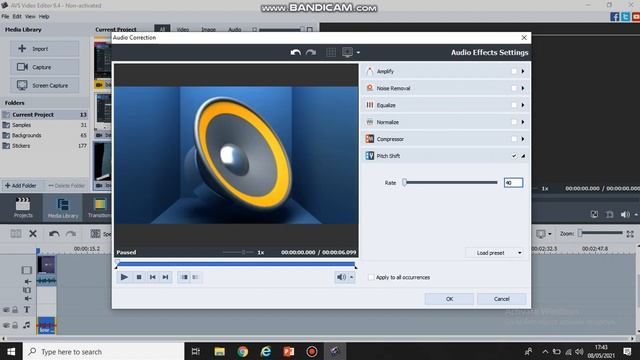Click the Normalize effect icon
The height and width of the screenshot is (360, 640).
tap(369, 122)
